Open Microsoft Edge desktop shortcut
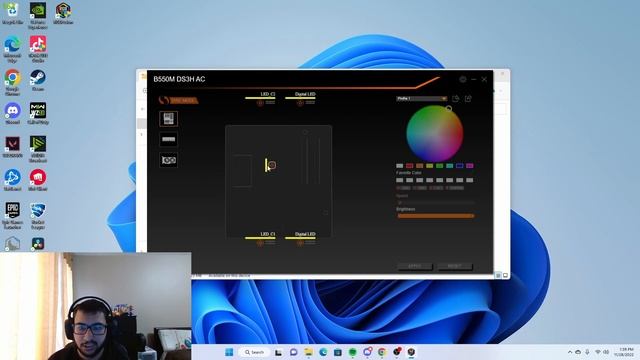The height and width of the screenshot is (360, 640). (x=12, y=49)
